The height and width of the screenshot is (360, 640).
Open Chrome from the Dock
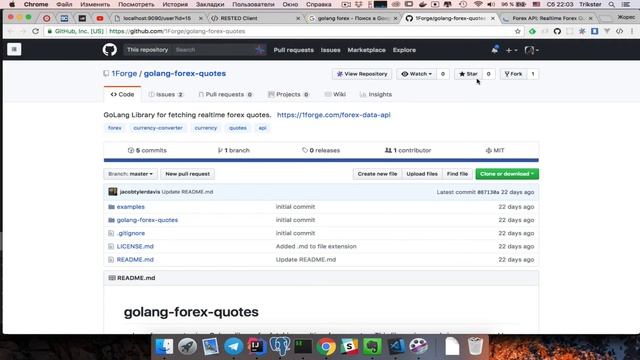coord(326,347)
